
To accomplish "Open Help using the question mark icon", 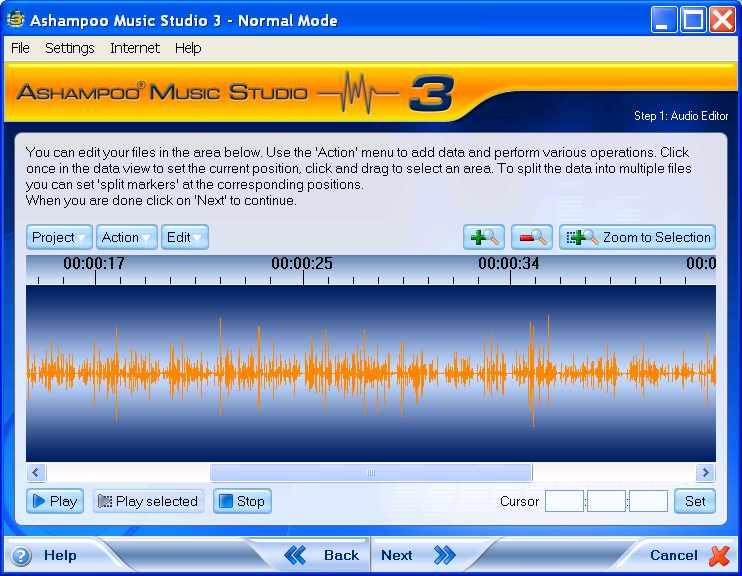I will click(x=21, y=556).
